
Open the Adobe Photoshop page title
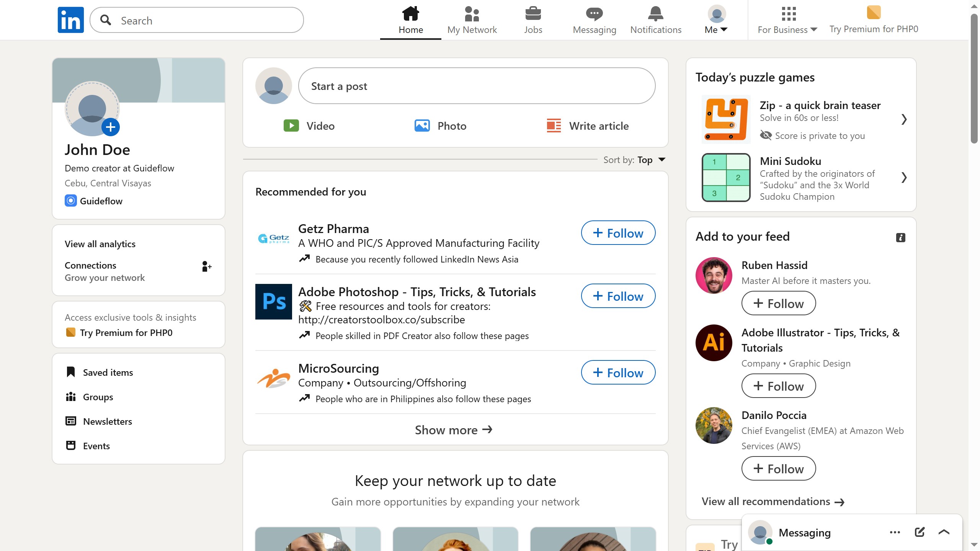click(x=417, y=292)
